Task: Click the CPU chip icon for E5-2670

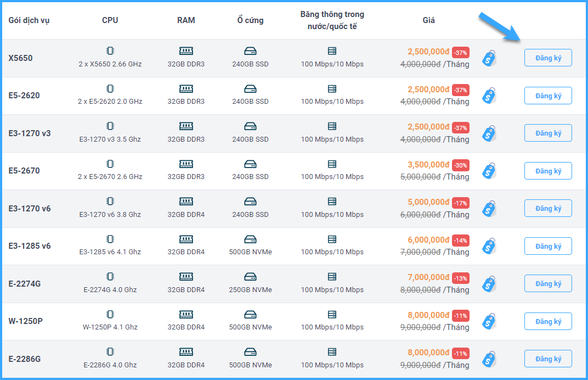Action: (110, 164)
